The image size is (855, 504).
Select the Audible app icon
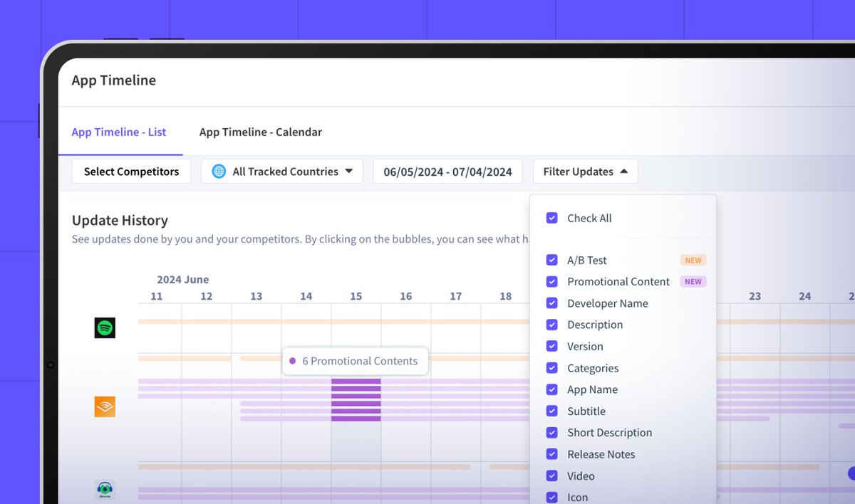pyautogui.click(x=104, y=406)
